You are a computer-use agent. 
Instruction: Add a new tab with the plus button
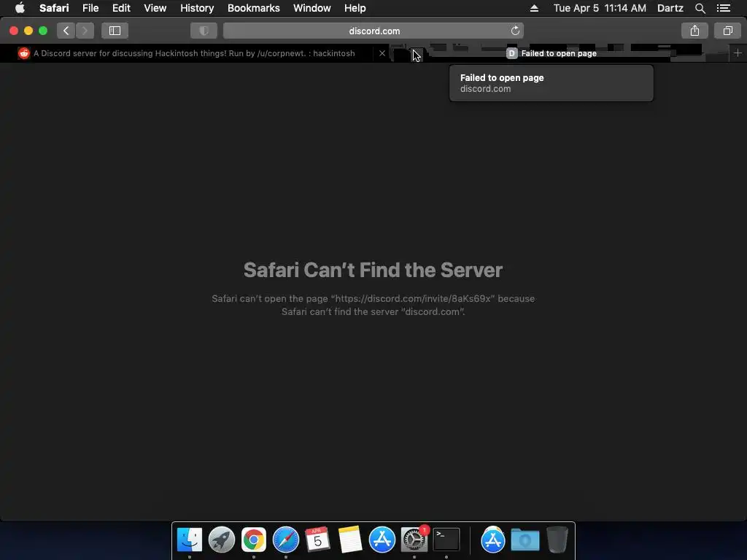pyautogui.click(x=738, y=53)
